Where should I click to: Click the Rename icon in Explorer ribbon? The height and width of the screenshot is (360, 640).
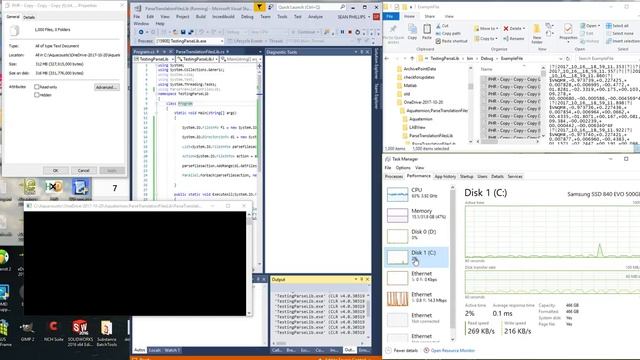click(x=513, y=38)
